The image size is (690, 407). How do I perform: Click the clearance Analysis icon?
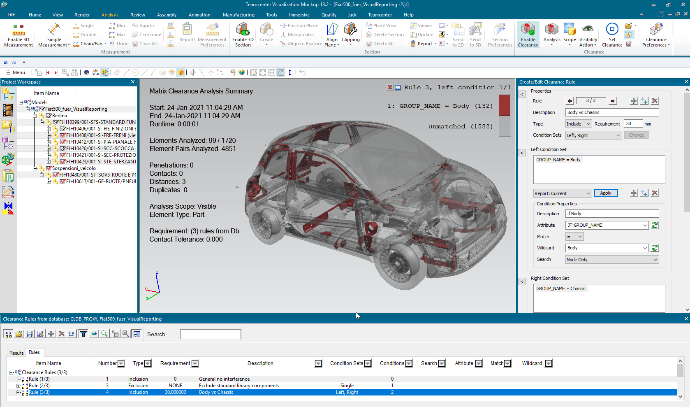(x=551, y=35)
